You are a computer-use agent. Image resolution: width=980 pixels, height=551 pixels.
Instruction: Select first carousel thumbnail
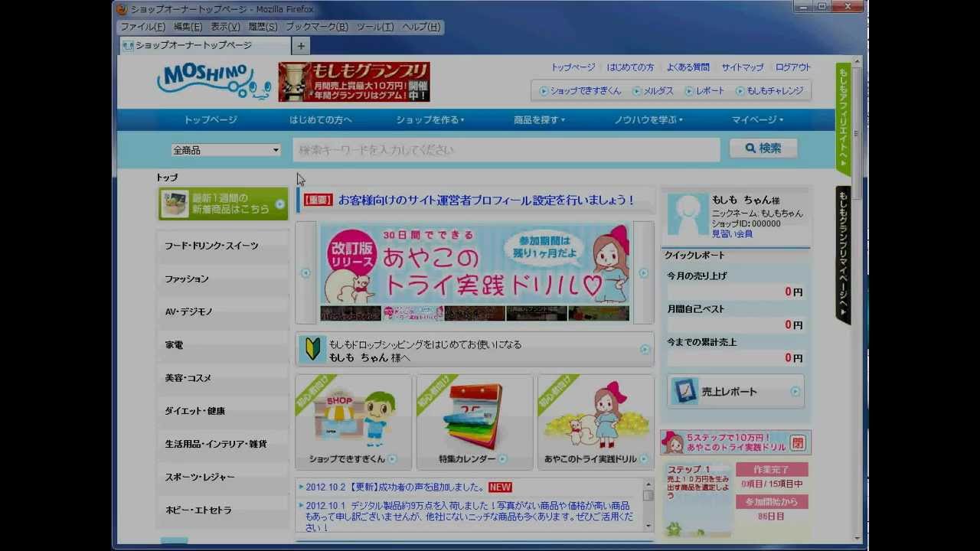pos(351,314)
